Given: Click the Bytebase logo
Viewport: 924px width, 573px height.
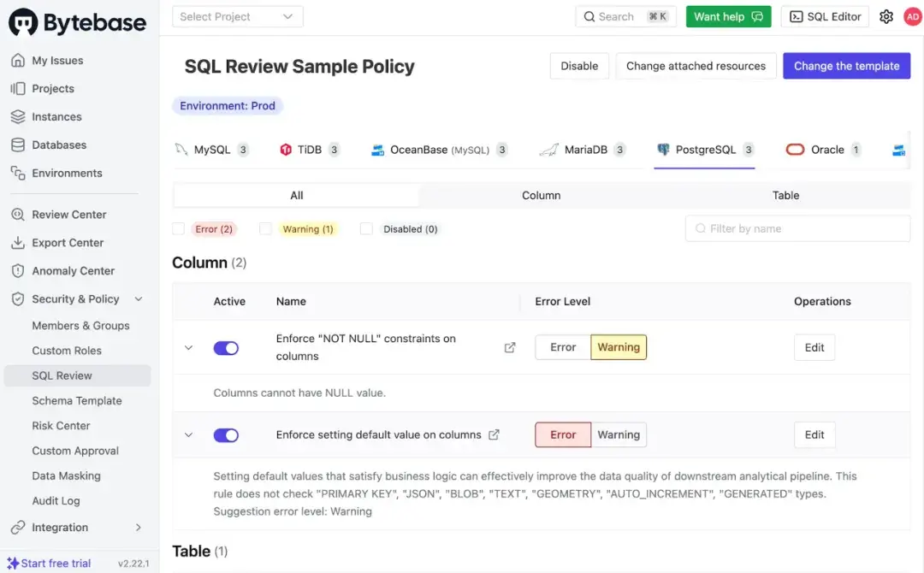Looking at the screenshot, I should pyautogui.click(x=77, y=23).
